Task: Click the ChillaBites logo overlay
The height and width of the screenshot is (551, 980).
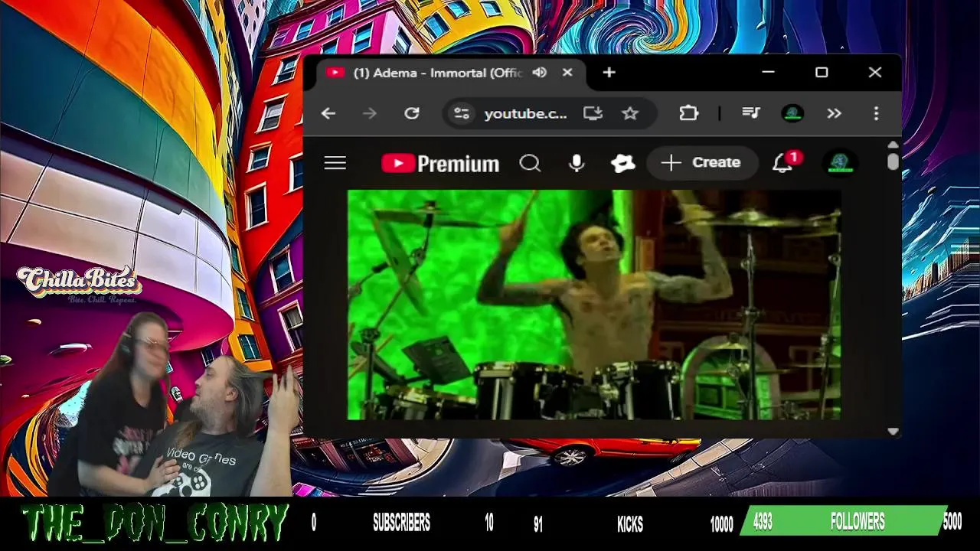Action: 79,284
